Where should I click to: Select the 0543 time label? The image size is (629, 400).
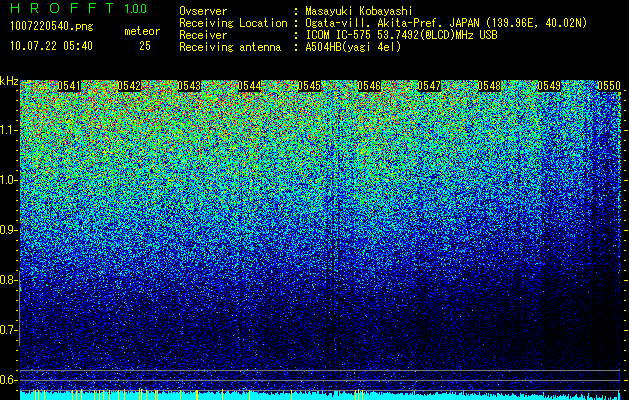click(189, 86)
